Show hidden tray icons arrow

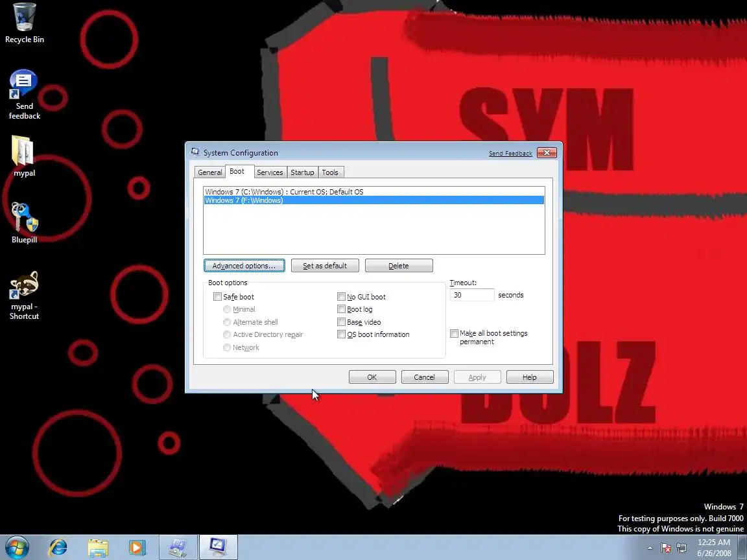650,548
